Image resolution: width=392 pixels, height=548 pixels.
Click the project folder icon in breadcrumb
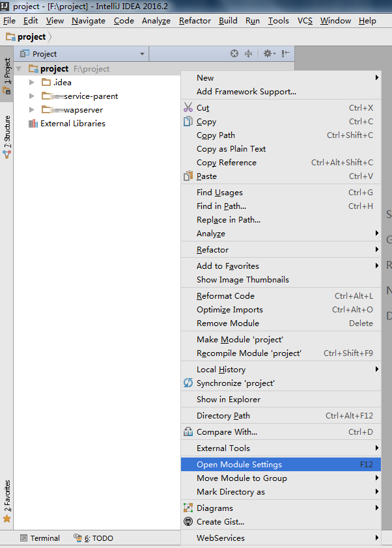(10, 36)
